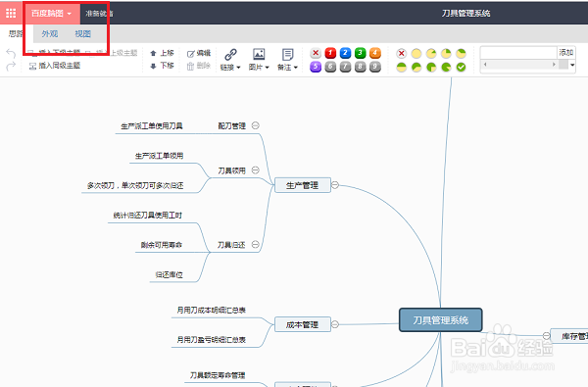
Task: Collapse the 生产管理 branch
Action: (x=335, y=185)
